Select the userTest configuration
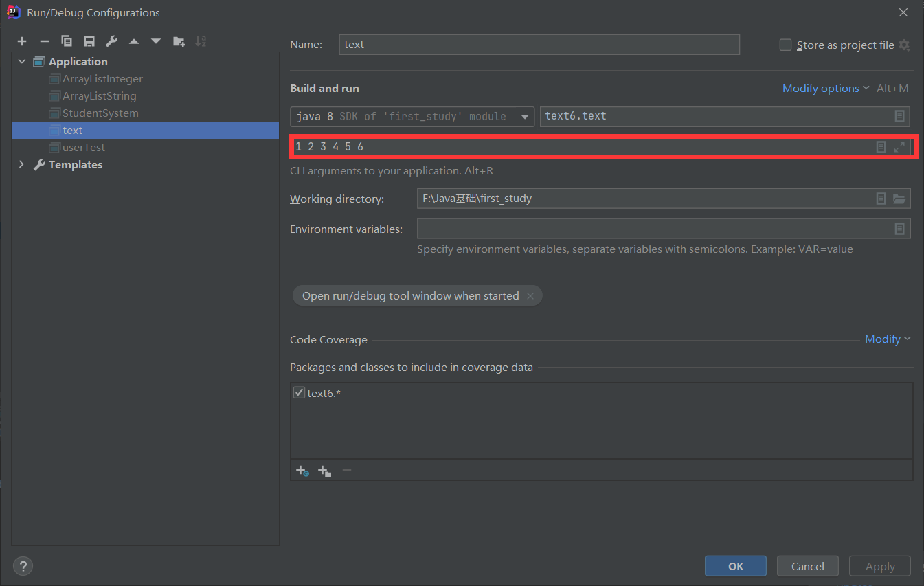 tap(84, 147)
